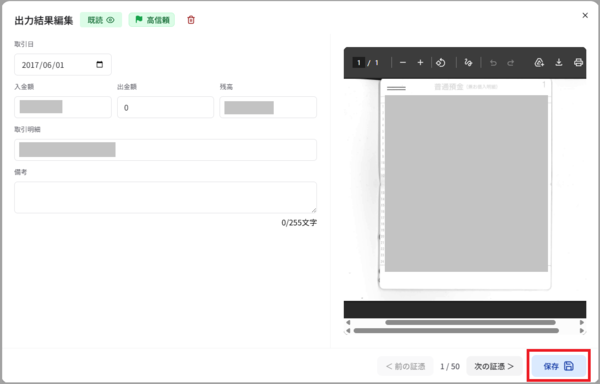Download the document via download icon
This screenshot has width=600, height=384.
coord(559,62)
